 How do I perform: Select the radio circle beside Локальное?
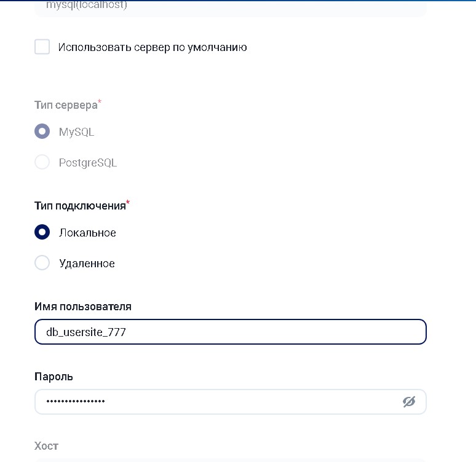[x=42, y=232]
